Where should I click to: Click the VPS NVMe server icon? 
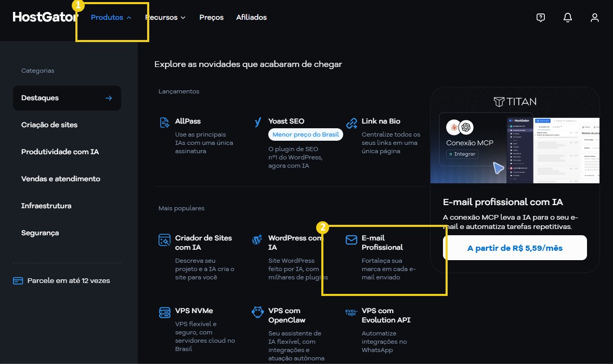point(165,313)
